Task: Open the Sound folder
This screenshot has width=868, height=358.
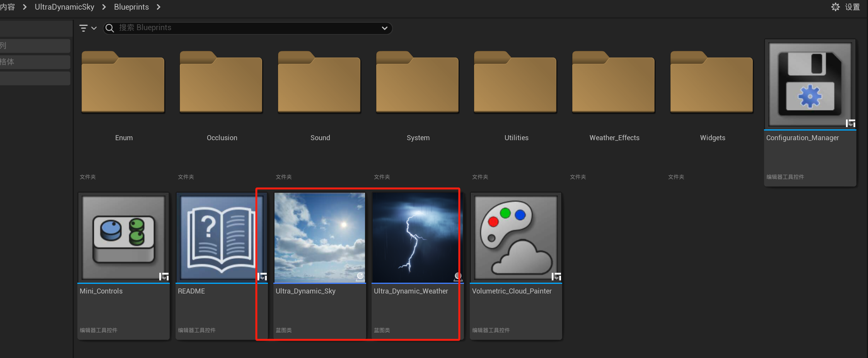Action: pyautogui.click(x=319, y=82)
